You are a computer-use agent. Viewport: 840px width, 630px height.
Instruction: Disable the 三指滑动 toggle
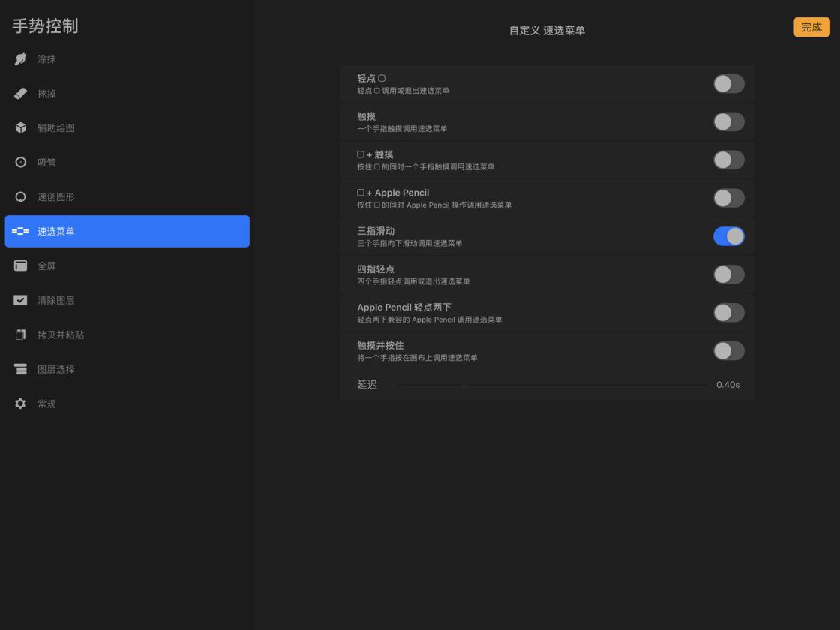tap(728, 236)
